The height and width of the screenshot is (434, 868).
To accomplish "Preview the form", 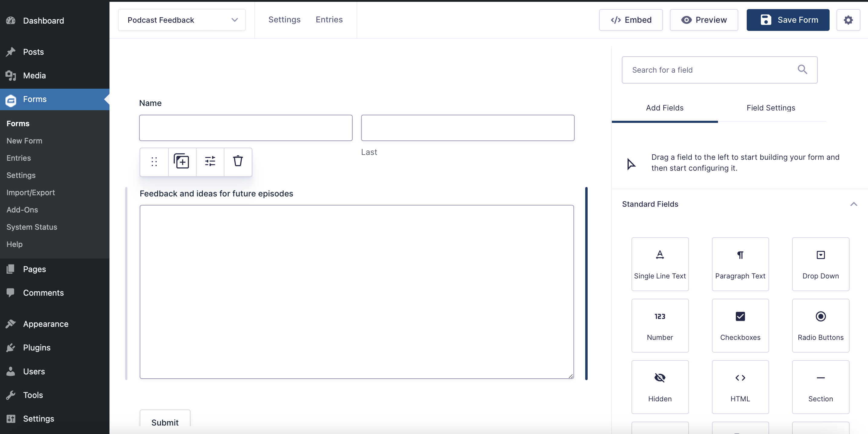I will pos(703,20).
